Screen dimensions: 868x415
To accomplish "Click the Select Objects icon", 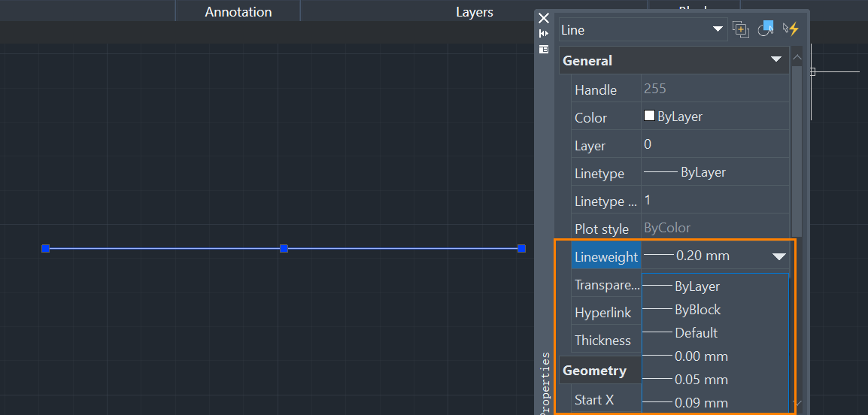I will click(x=766, y=29).
